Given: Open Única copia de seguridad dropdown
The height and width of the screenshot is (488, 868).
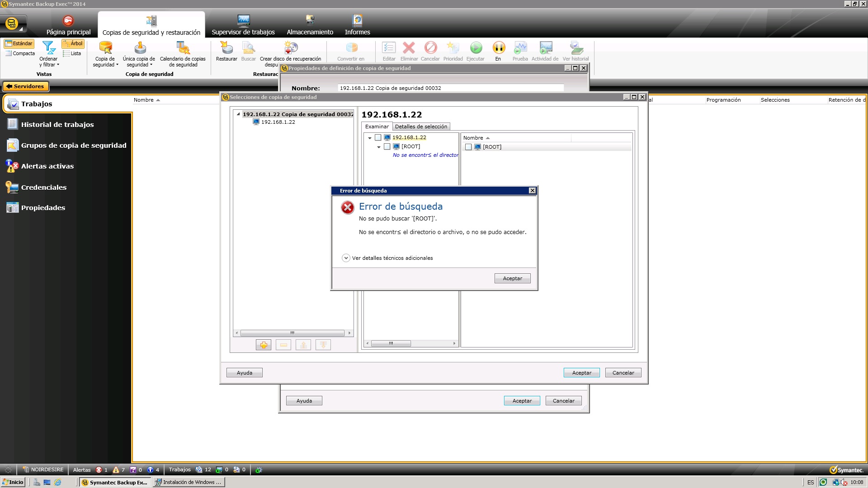Looking at the screenshot, I should point(139,54).
